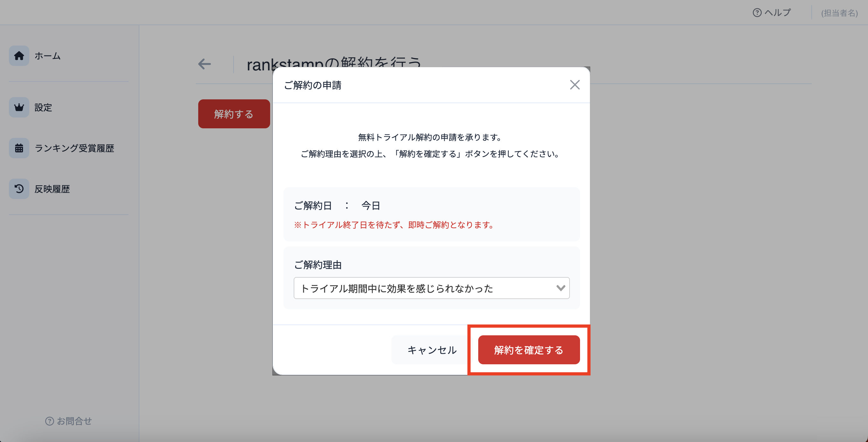Close the ご解約の申請 dialog with X

pyautogui.click(x=575, y=85)
